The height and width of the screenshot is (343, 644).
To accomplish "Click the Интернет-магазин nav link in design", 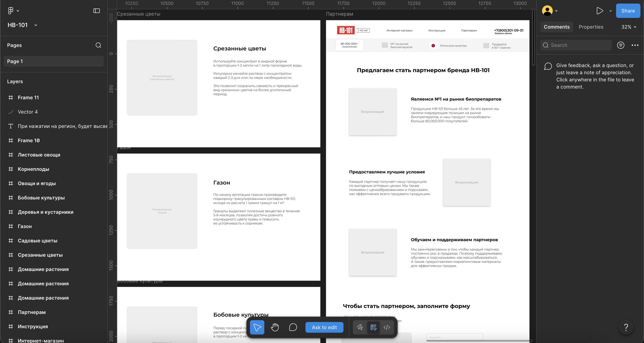I will coord(400,30).
